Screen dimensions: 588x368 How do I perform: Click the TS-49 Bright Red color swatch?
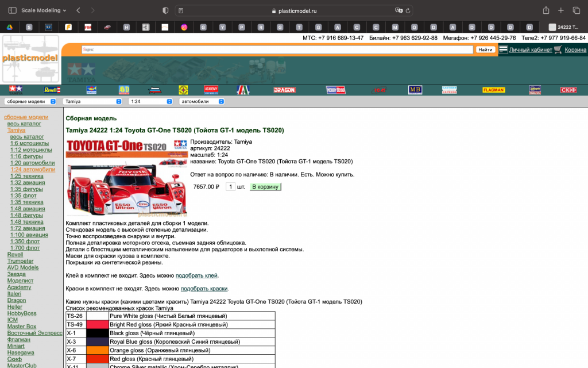[x=99, y=325]
